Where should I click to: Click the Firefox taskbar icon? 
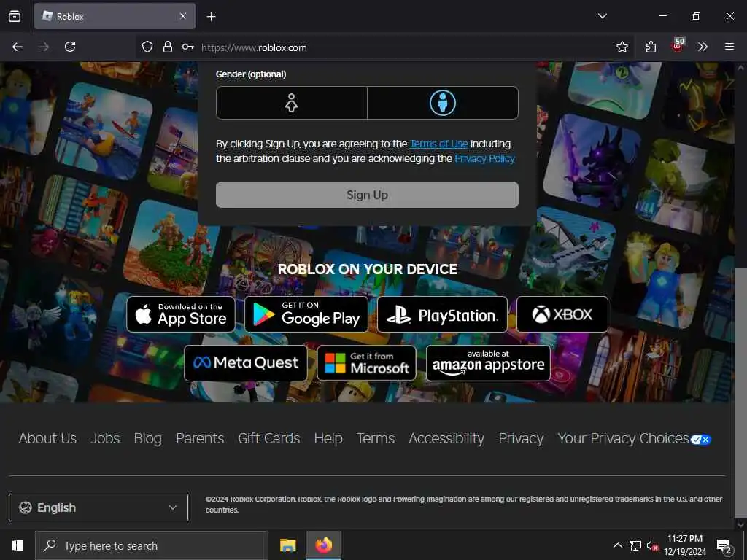pyautogui.click(x=323, y=545)
